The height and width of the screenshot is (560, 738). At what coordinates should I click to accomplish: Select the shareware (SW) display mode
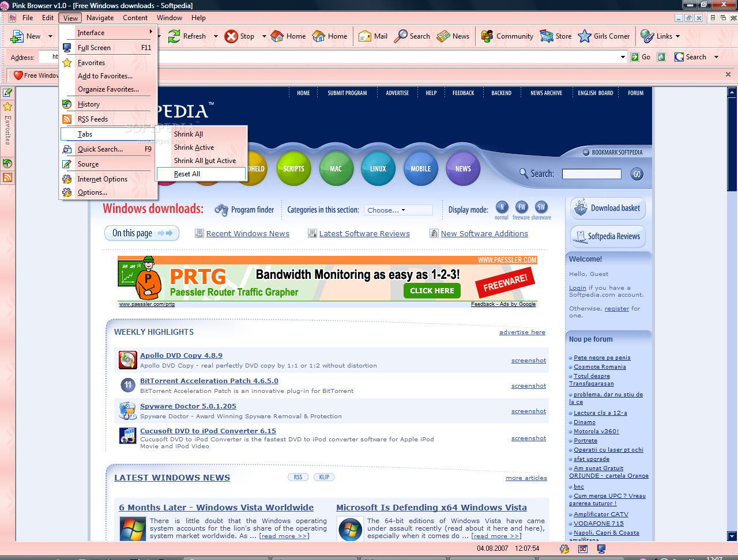(541, 207)
